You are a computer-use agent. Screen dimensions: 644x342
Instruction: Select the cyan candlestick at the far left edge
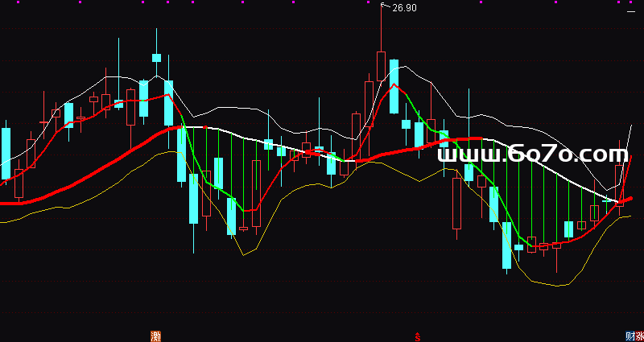pyautogui.click(x=6, y=153)
